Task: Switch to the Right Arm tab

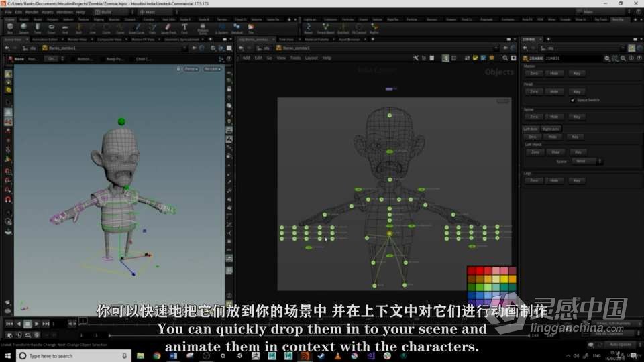Action: [551, 129]
